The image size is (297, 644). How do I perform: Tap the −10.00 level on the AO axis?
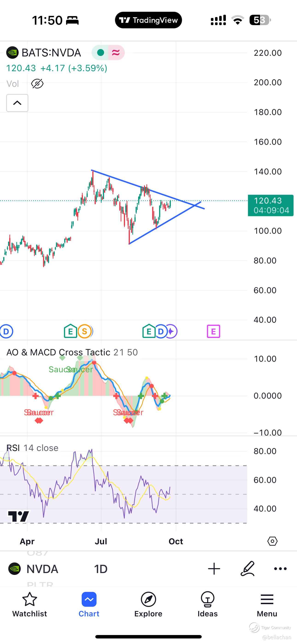coord(268,433)
